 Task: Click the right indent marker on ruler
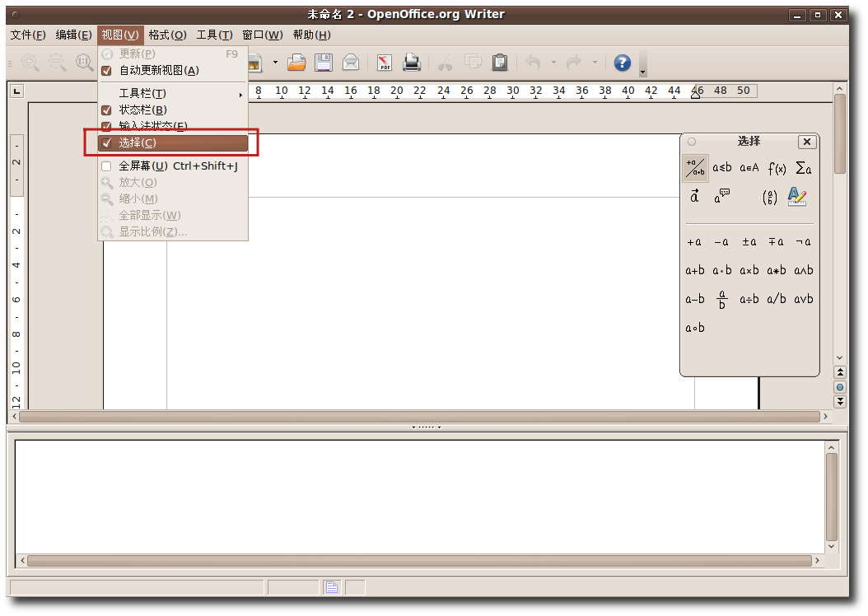(x=695, y=95)
